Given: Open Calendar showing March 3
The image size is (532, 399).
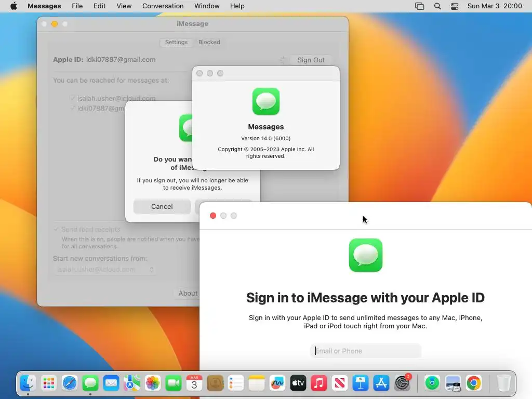Looking at the screenshot, I should tap(194, 383).
